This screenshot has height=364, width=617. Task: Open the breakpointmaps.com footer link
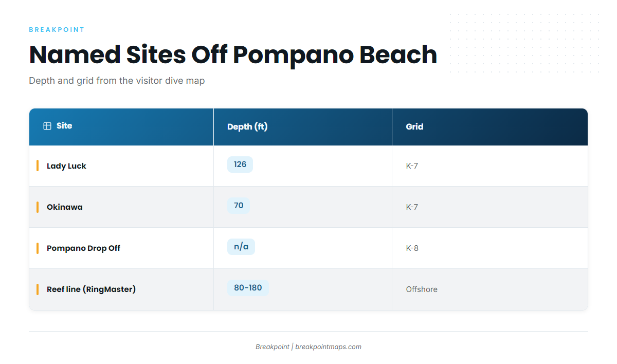coord(328,347)
